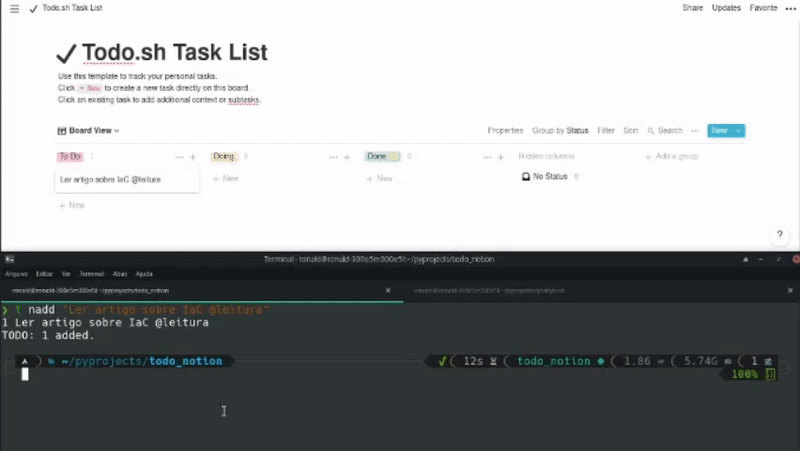Click terminal output 'TODO: 1 added.'

click(x=48, y=336)
